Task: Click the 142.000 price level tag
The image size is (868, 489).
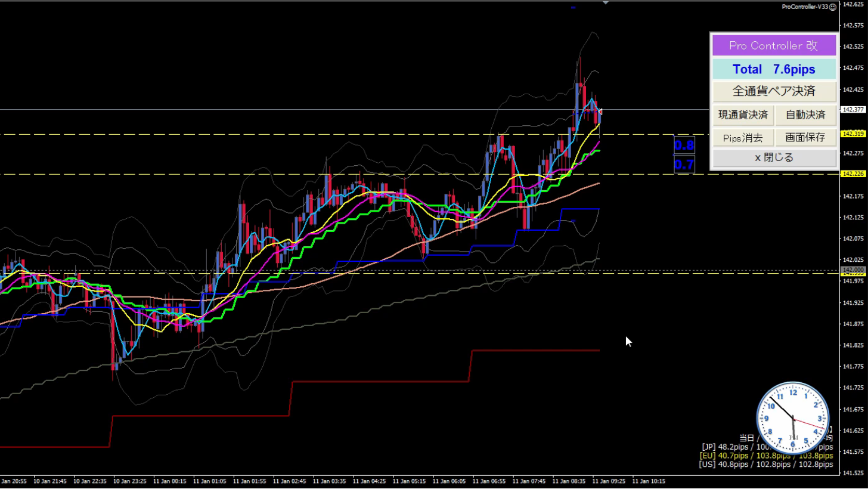Action: (x=852, y=270)
